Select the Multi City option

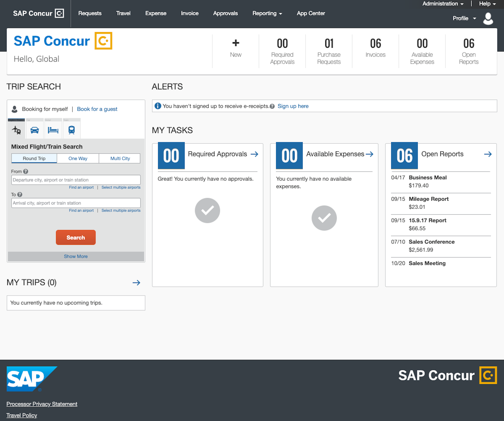click(120, 158)
